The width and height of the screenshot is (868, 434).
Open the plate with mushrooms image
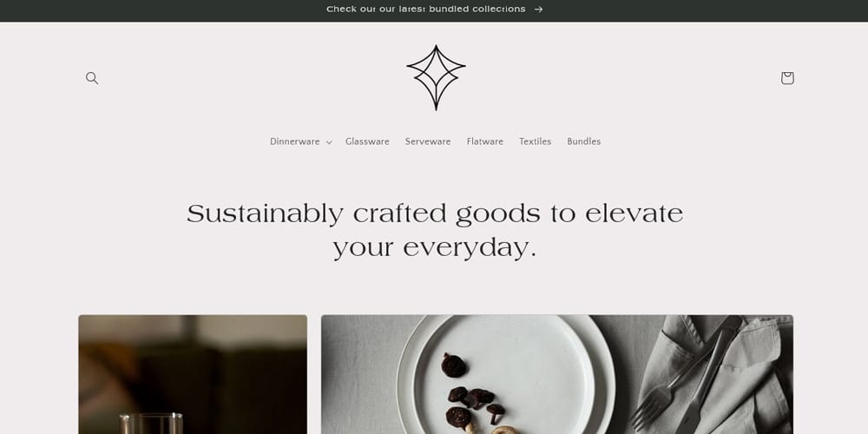(557, 374)
